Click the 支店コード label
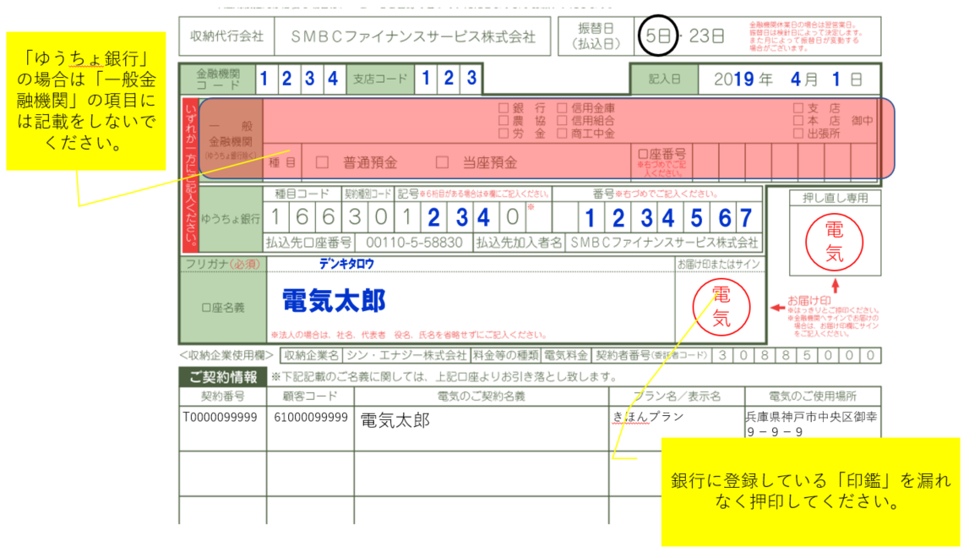The width and height of the screenshot is (980, 558). tap(380, 79)
